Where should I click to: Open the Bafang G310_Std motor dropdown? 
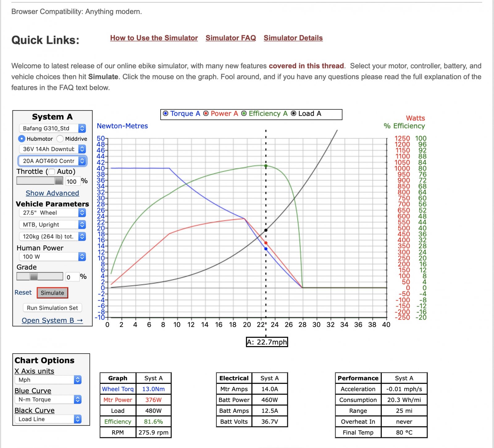coord(52,128)
